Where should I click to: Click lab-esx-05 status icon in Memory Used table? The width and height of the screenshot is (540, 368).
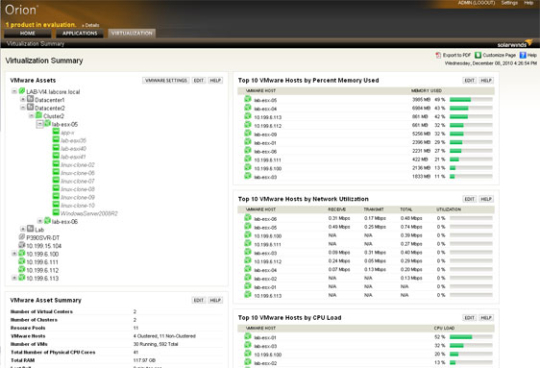tap(248, 99)
